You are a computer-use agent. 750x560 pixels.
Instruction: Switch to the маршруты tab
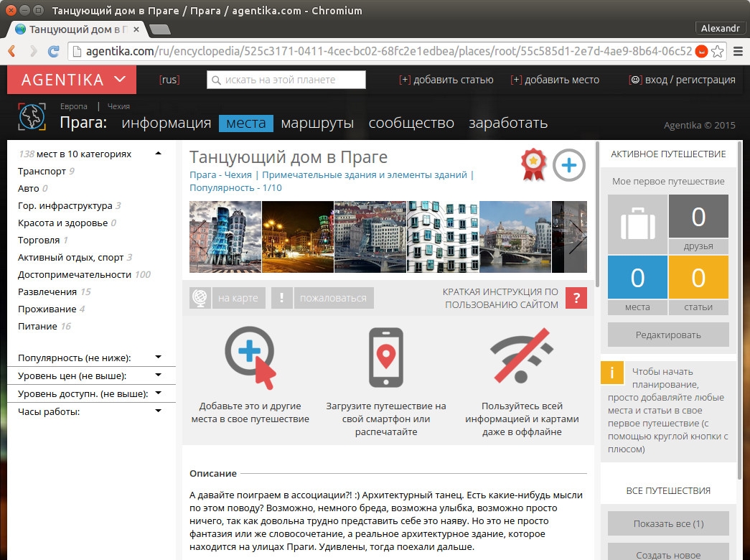point(317,123)
